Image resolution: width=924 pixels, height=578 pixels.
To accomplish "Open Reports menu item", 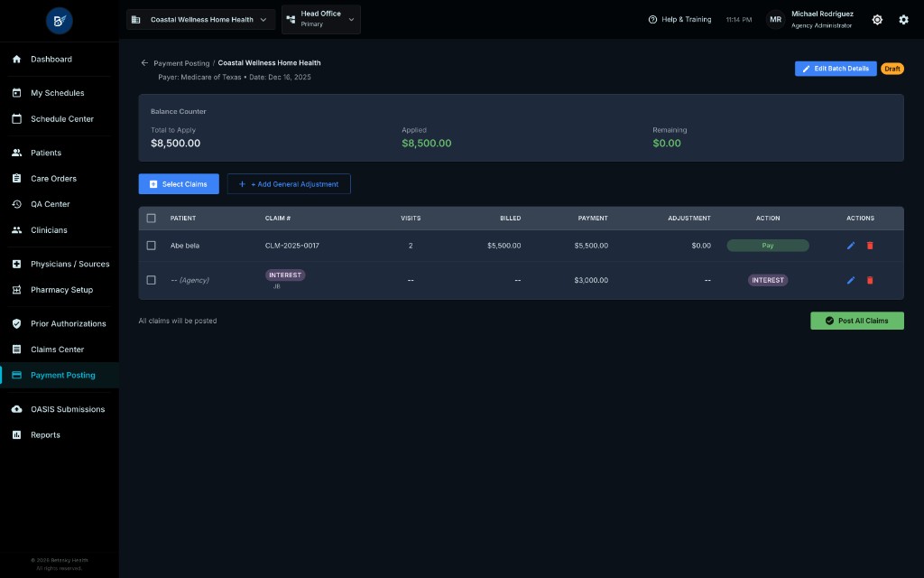I will pos(45,434).
